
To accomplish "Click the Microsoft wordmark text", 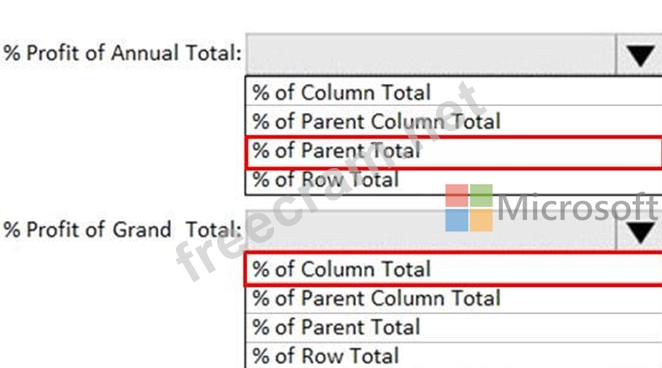I will (x=578, y=207).
